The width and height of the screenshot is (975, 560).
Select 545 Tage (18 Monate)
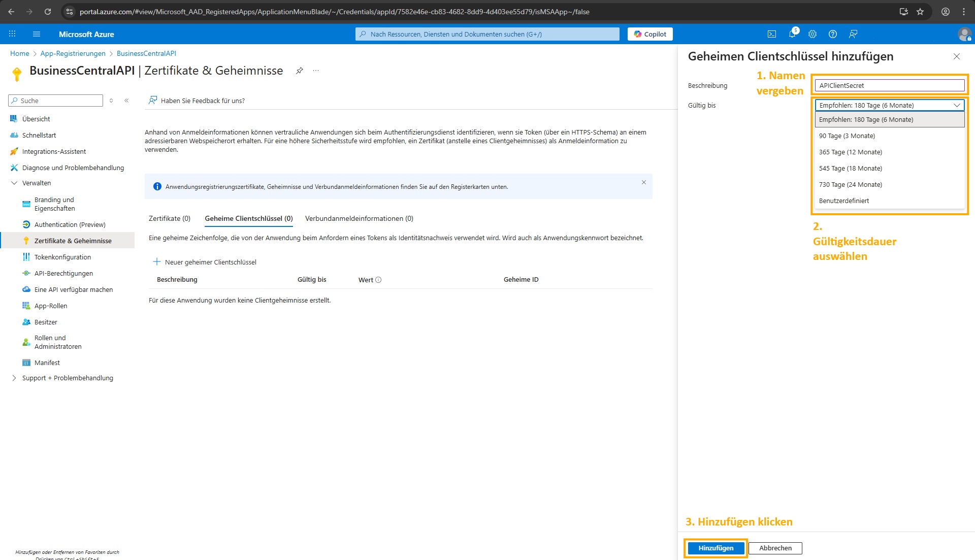tap(890, 168)
